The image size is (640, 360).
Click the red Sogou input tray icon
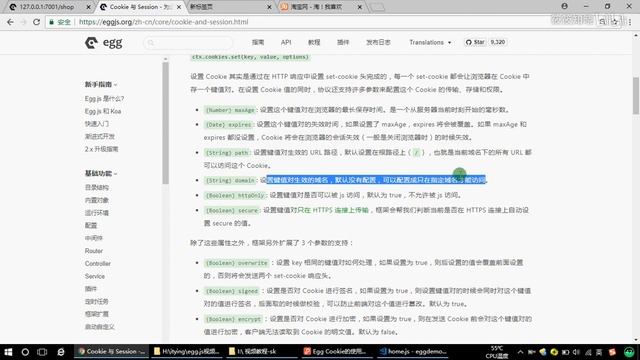(x=612, y=352)
